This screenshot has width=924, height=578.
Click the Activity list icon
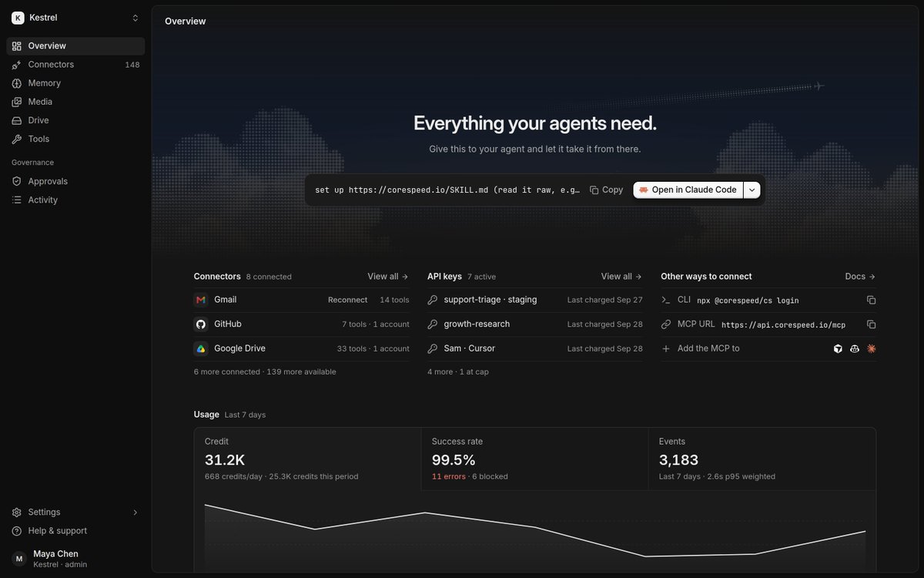[x=17, y=200]
